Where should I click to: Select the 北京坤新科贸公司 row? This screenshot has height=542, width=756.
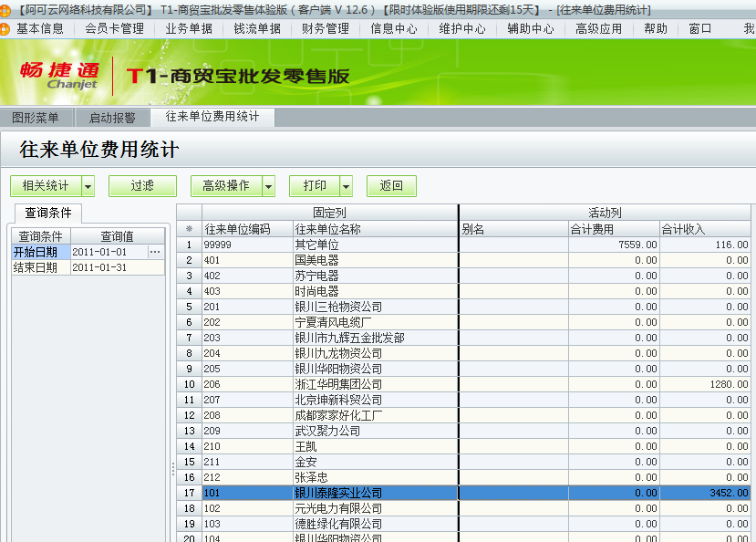[x=464, y=400]
